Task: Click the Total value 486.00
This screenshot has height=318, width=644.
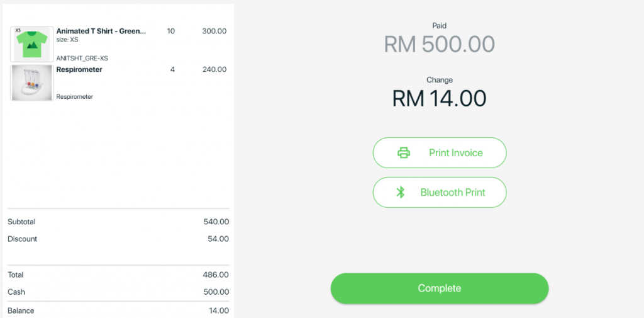Action: pos(216,275)
